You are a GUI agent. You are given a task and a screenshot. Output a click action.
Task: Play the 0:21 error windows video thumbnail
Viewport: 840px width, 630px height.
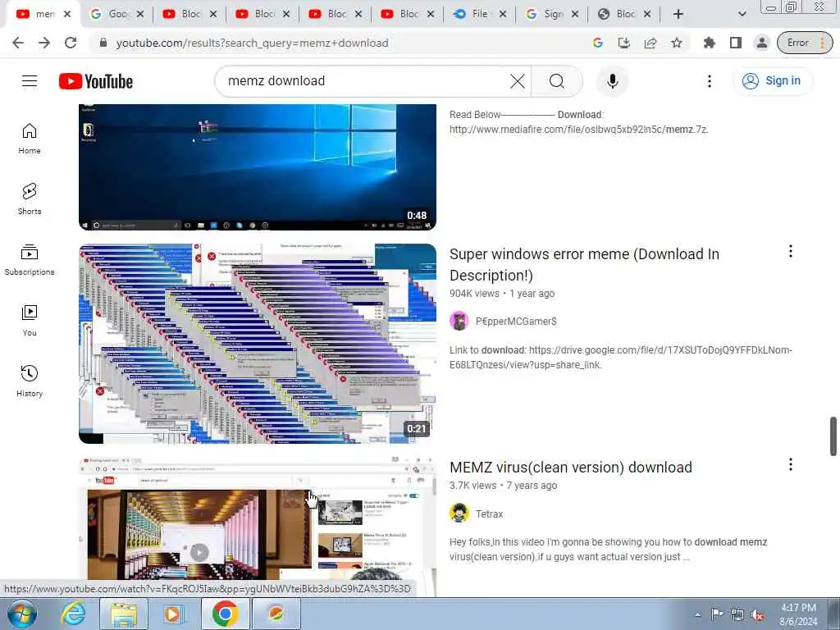click(x=257, y=344)
